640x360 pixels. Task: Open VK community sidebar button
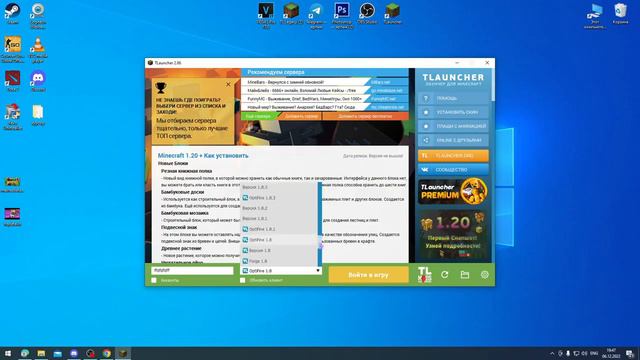[453, 169]
